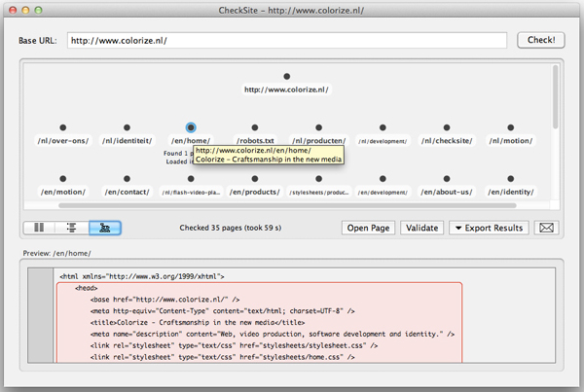Click the Open Page button

tap(368, 228)
